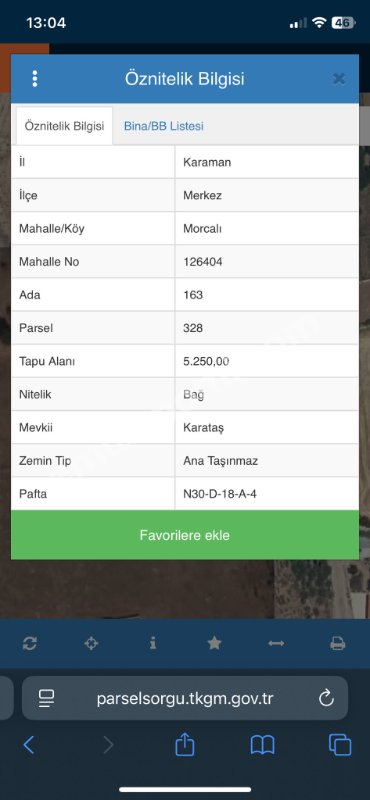Click the Favorilere ekle button
Viewport: 370px width, 800px height.
click(x=185, y=535)
